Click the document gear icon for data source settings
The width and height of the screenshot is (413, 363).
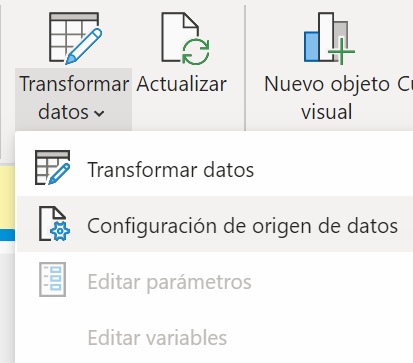(54, 223)
